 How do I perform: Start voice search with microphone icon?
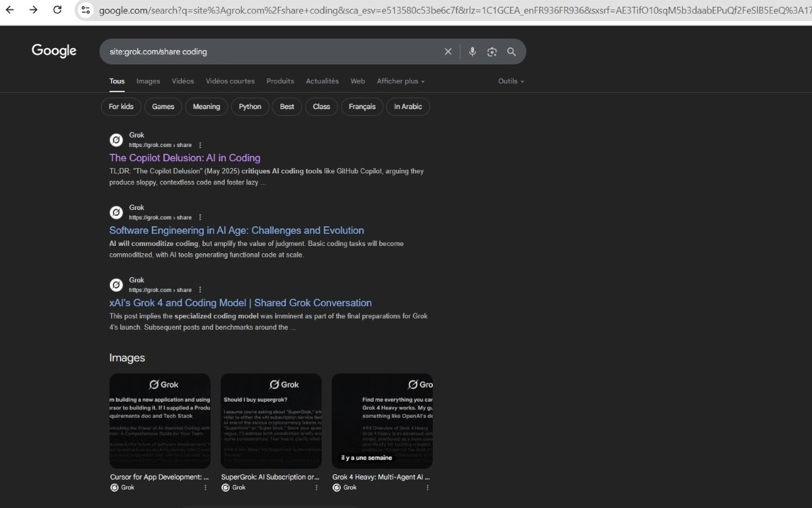(x=472, y=51)
